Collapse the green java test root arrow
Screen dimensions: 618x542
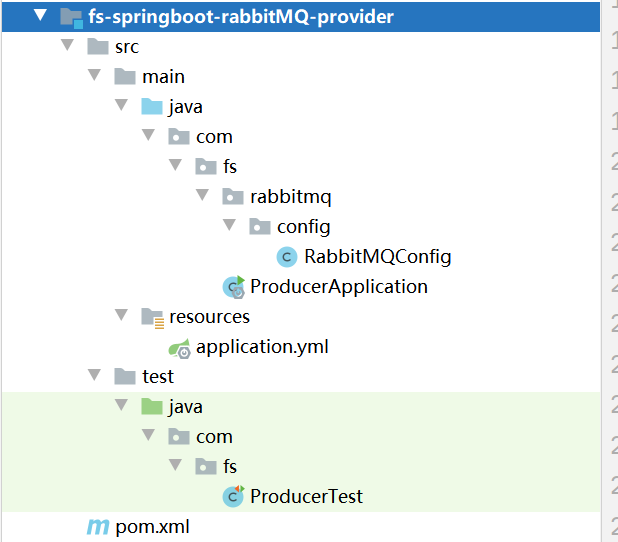pos(121,405)
